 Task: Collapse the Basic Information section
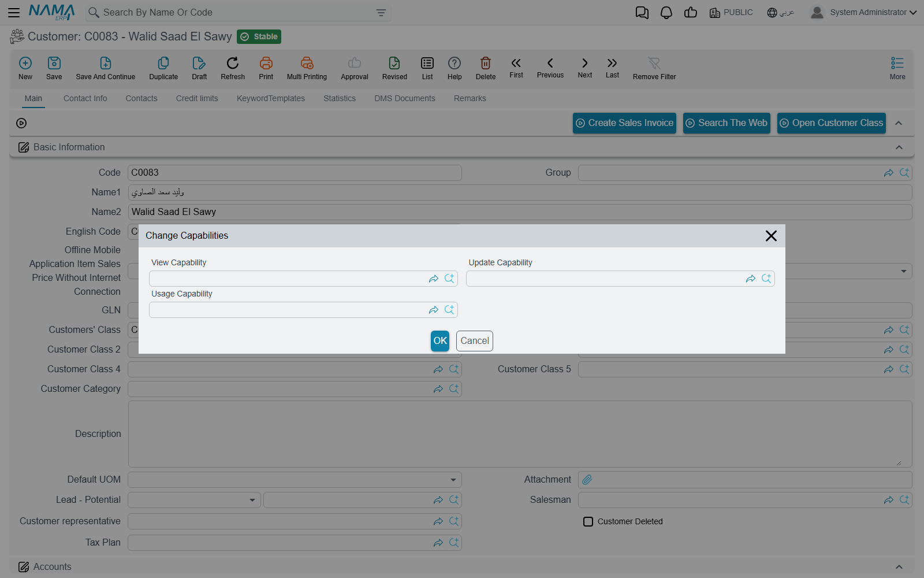[x=899, y=147]
